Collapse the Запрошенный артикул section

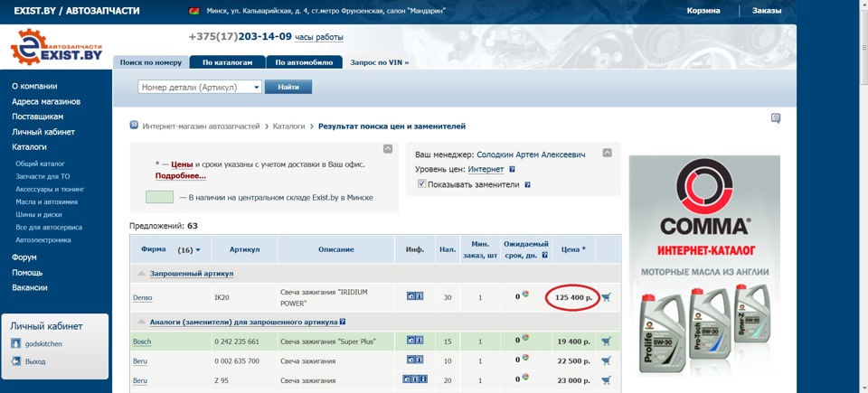tap(142, 274)
